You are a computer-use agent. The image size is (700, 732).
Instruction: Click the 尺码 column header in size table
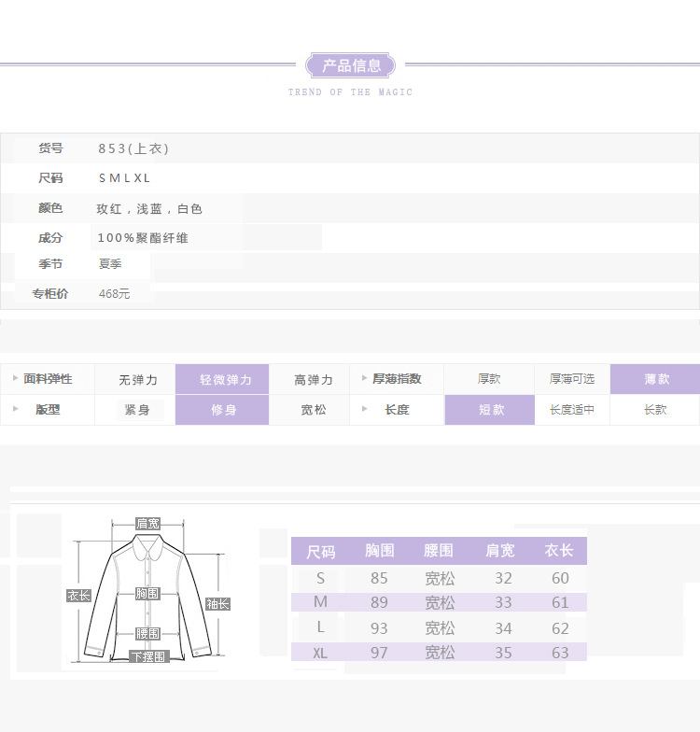pos(320,552)
